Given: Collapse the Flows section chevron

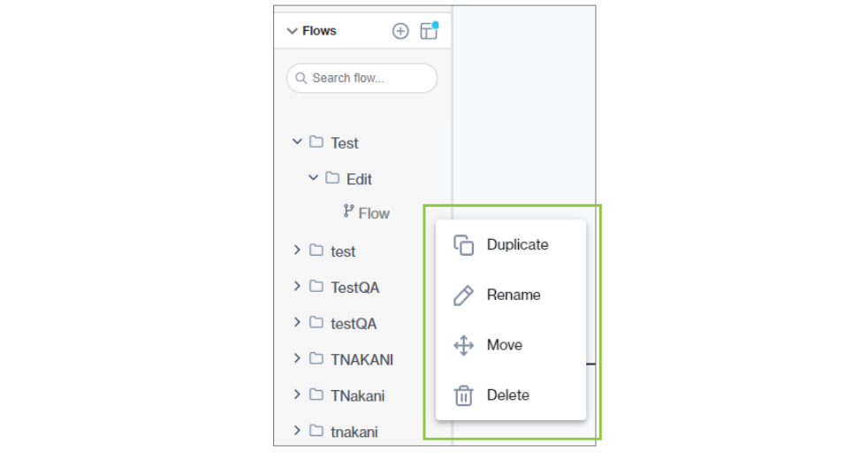Looking at the screenshot, I should 293,31.
